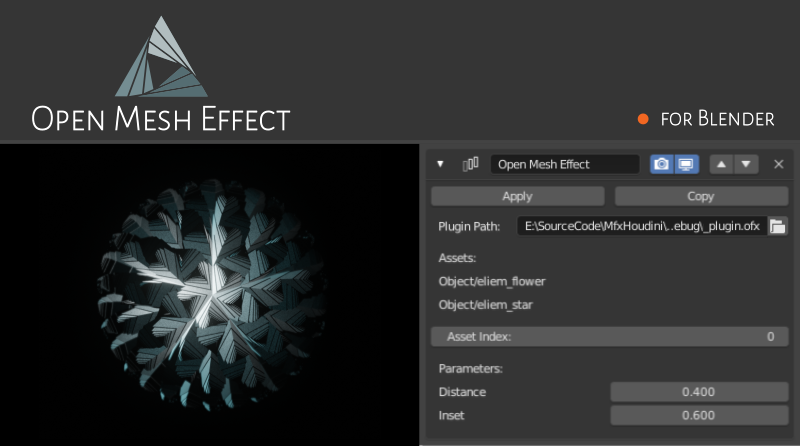800x446 pixels.
Task: Adjust the Distance value field
Action: pyautogui.click(x=699, y=392)
